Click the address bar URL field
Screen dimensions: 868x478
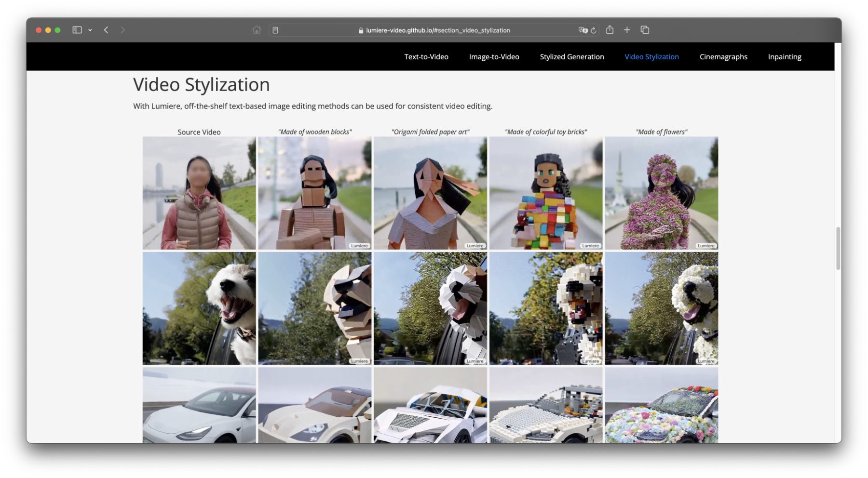(434, 30)
